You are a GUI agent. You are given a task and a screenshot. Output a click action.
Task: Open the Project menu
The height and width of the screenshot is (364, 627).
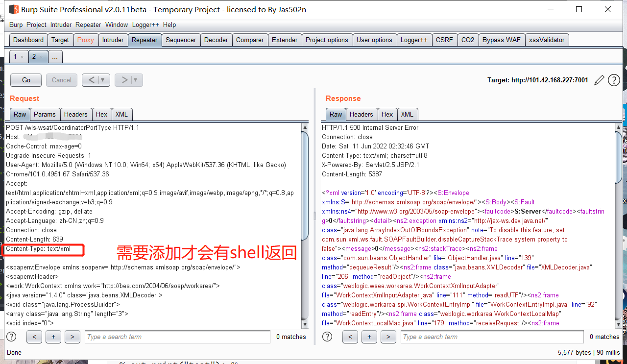tap(36, 24)
